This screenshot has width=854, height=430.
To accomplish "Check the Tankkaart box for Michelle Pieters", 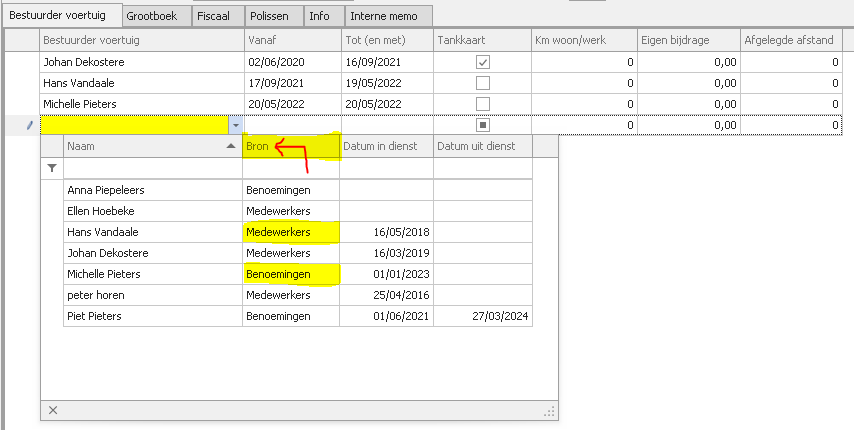I will point(483,104).
